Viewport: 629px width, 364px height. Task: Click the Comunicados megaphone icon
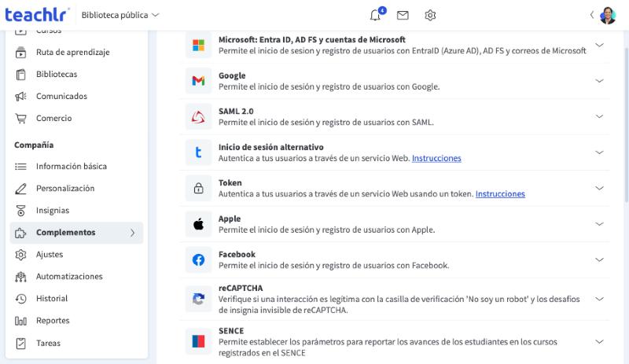(20, 97)
